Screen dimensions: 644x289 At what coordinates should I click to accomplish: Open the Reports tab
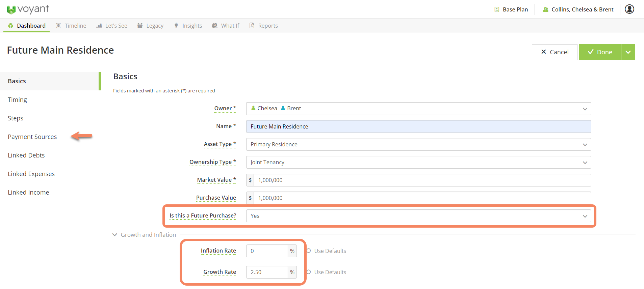[x=263, y=26]
